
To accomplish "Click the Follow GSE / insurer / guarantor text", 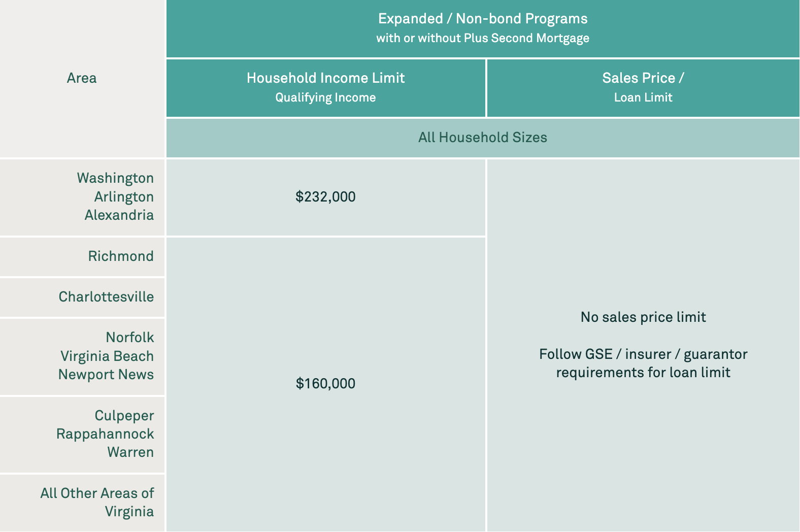I will 643,354.
